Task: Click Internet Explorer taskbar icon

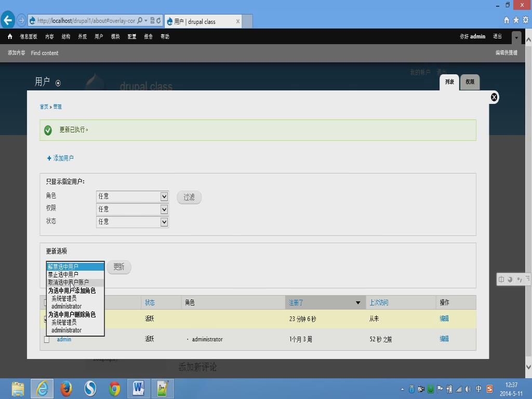Action: coord(42,389)
